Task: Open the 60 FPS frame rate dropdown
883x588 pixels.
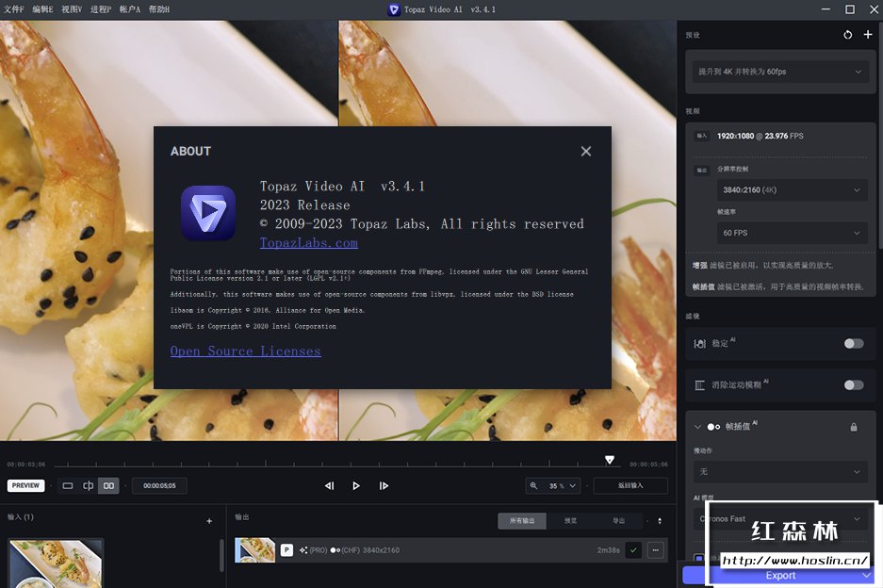Action: click(792, 233)
